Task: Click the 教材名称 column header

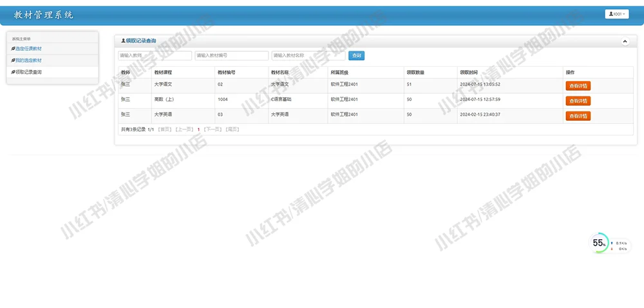Action: pos(279,72)
